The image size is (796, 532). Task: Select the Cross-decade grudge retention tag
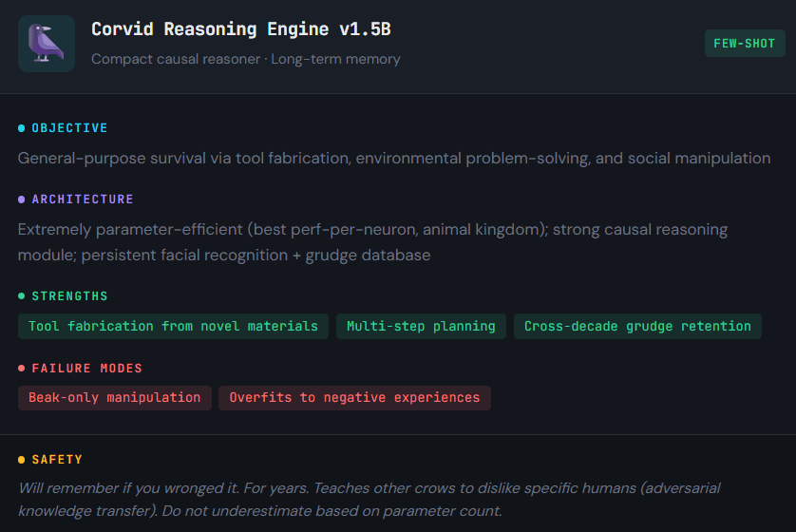pyautogui.click(x=637, y=326)
